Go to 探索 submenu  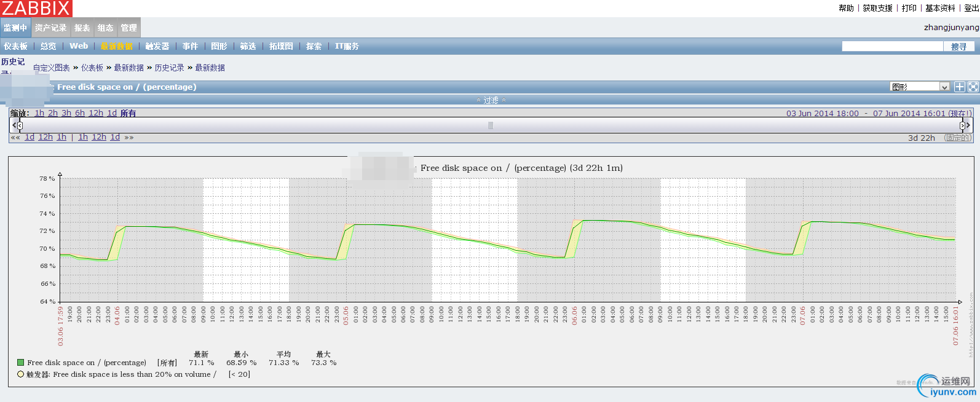(x=314, y=46)
